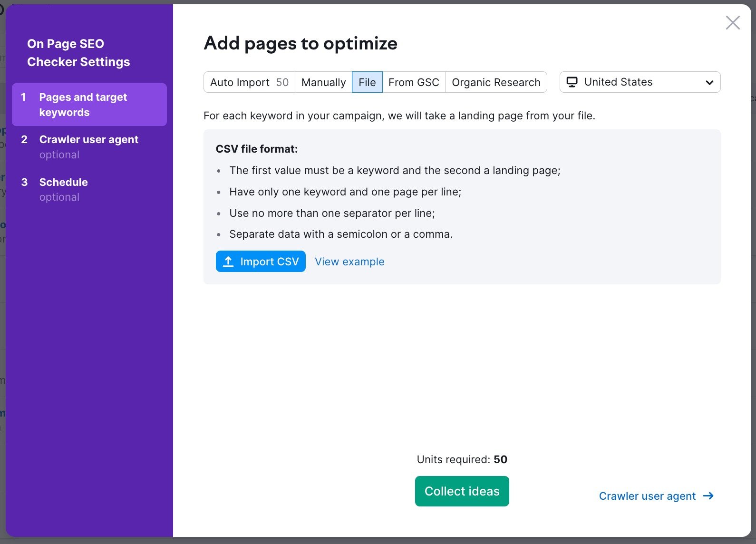Select the Manually tab
This screenshot has height=544, width=756.
pyautogui.click(x=323, y=82)
